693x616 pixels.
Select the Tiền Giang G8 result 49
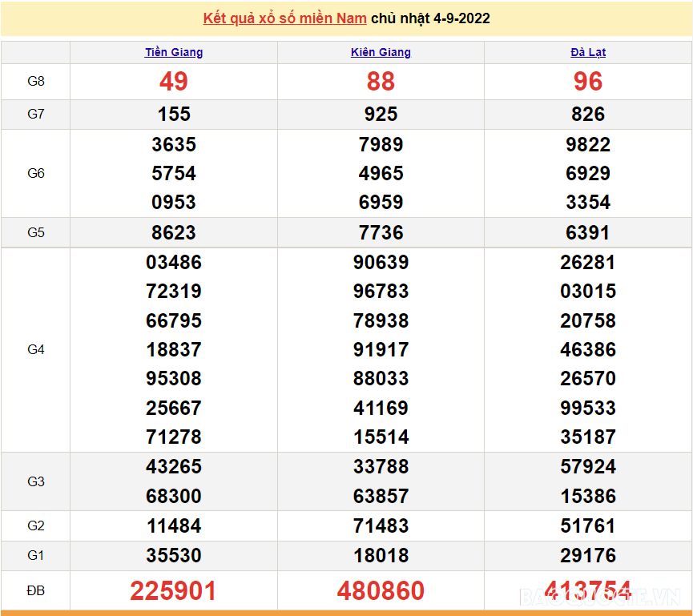point(174,82)
